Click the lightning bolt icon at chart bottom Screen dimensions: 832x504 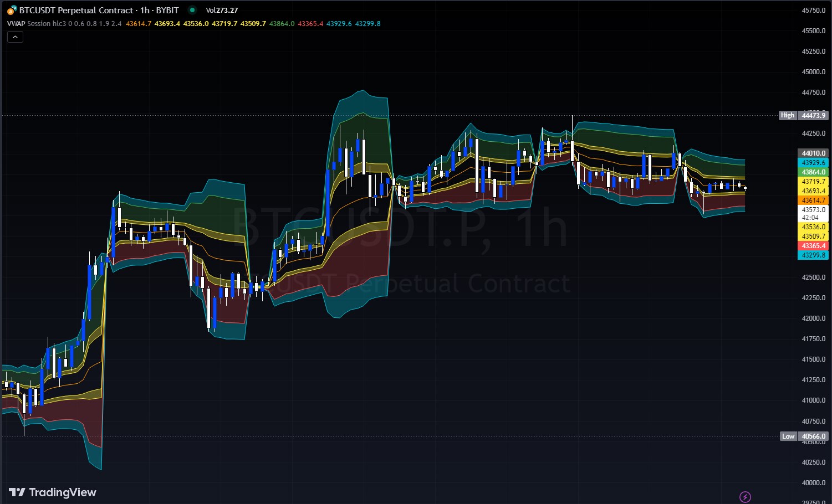[746, 497]
